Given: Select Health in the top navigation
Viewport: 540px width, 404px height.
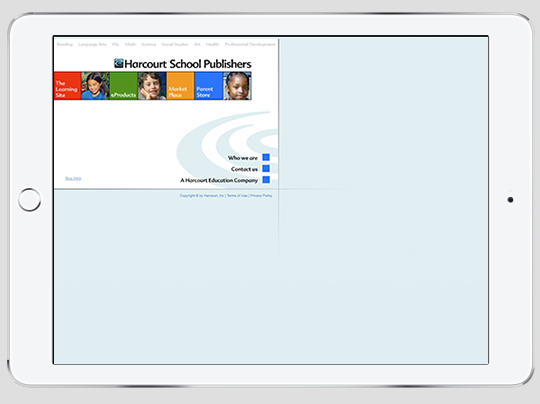Looking at the screenshot, I should tap(212, 44).
